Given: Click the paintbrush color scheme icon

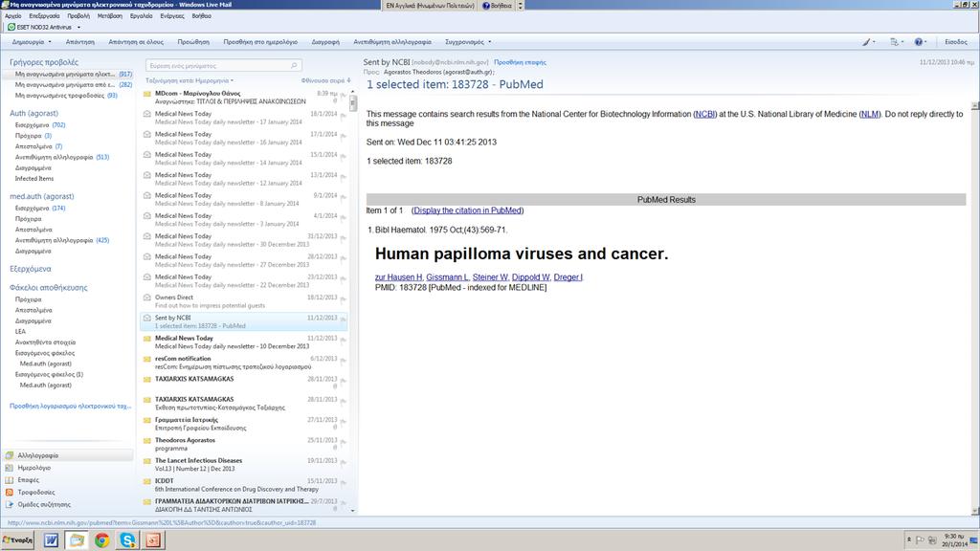Looking at the screenshot, I should 865,42.
